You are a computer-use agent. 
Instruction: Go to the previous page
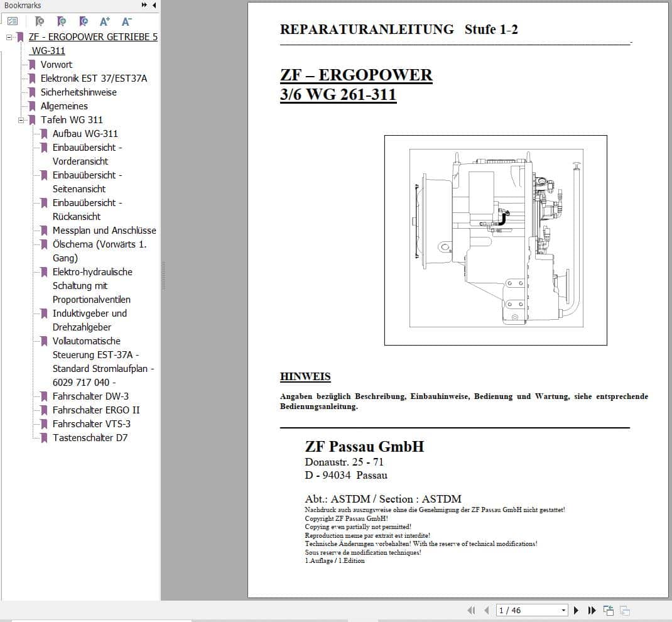click(487, 610)
